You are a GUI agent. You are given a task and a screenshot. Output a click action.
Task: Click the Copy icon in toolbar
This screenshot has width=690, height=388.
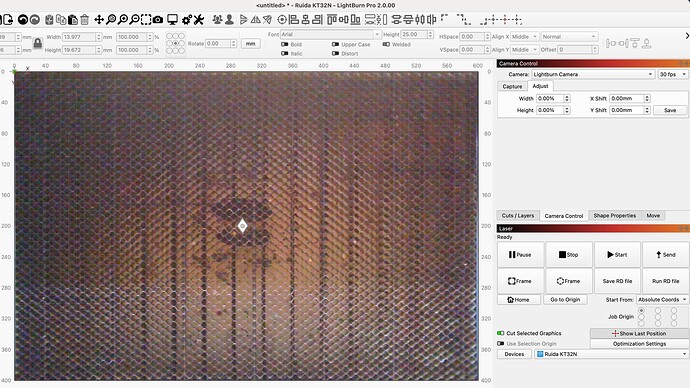click(61, 20)
